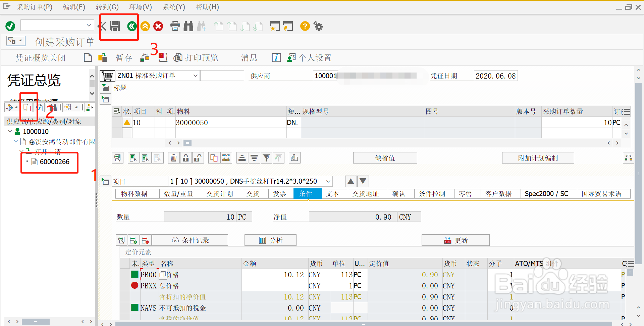This screenshot has width=644, height=326.
Task: Click the Other Purchase Order icon
Action: (x=103, y=58)
